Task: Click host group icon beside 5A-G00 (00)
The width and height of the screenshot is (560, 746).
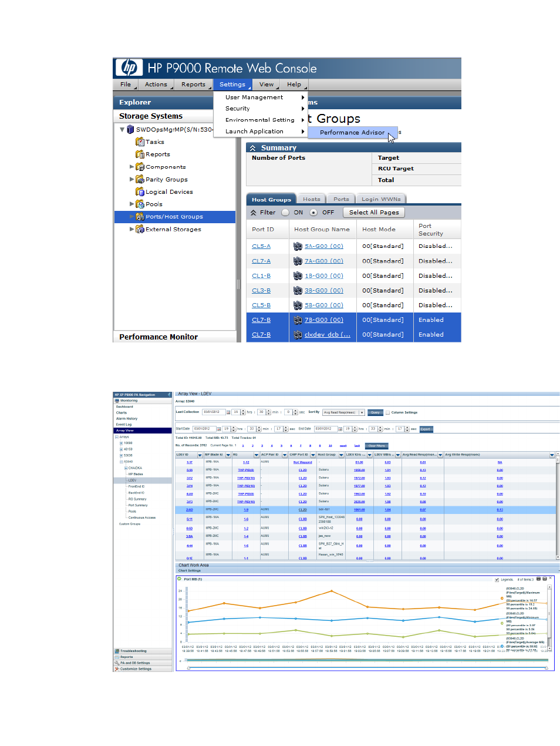Action: click(x=298, y=246)
